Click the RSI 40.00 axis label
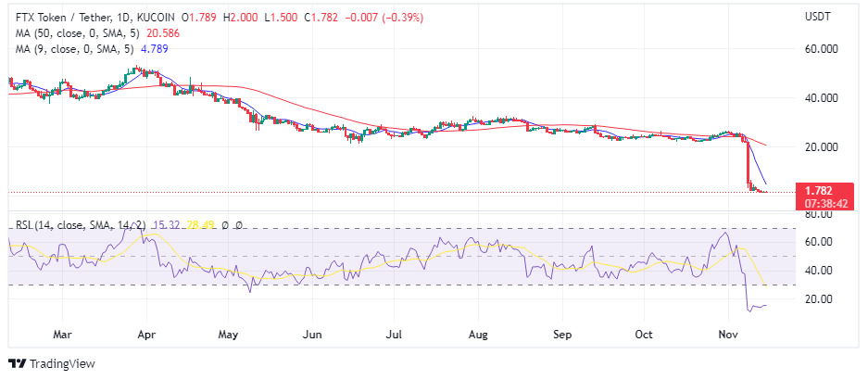This screenshot has width=868, height=380. (x=818, y=271)
